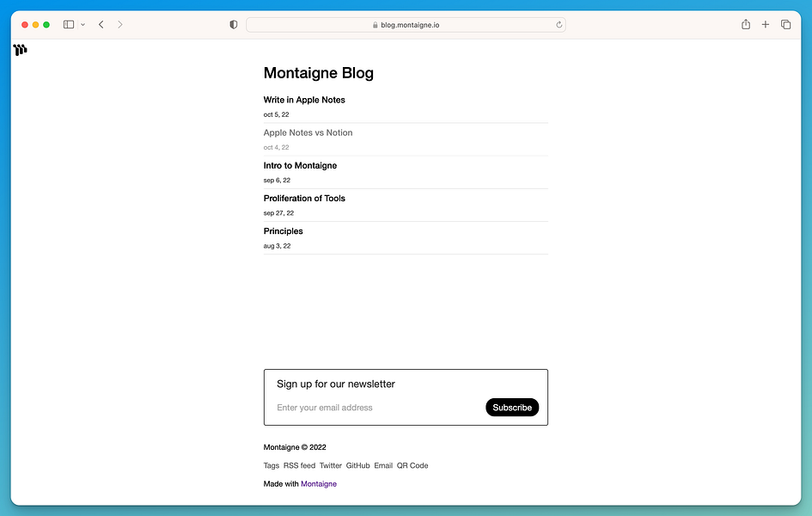Click the 'sep 6, 22' date
Image resolution: width=812 pixels, height=516 pixels.
point(277,181)
